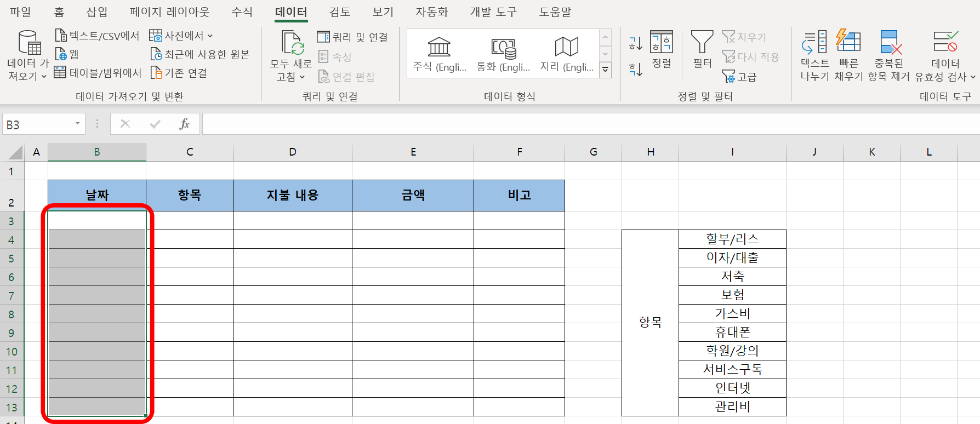This screenshot has width=980, height=424.
Task: Click Clear filter (지우기)
Action: 744,37
